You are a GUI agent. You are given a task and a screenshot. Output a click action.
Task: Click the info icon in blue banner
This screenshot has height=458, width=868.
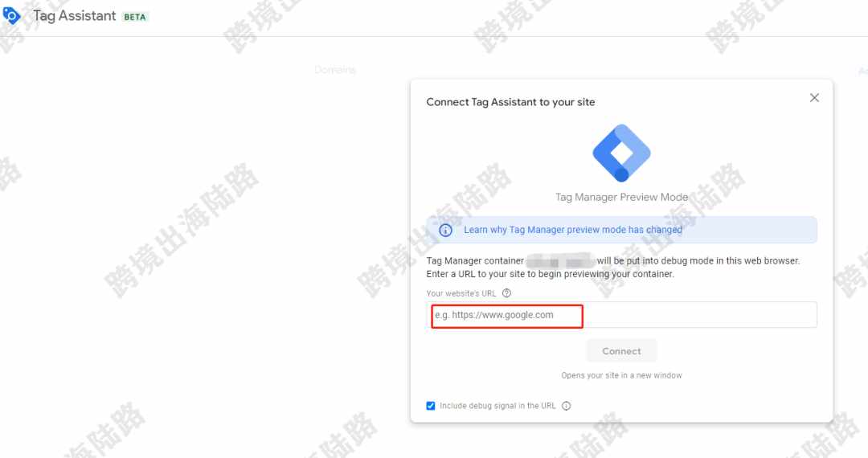(445, 230)
